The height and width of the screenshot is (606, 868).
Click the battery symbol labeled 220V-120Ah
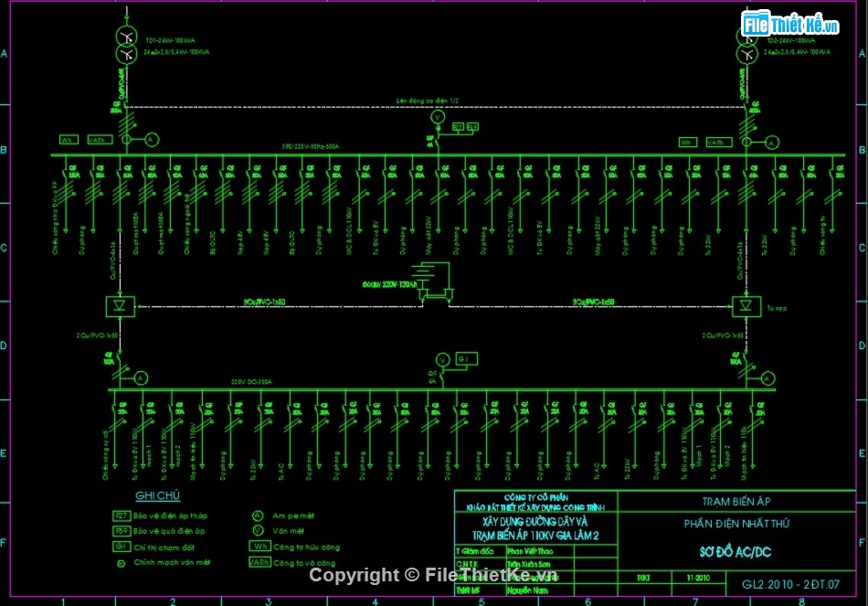[x=428, y=274]
